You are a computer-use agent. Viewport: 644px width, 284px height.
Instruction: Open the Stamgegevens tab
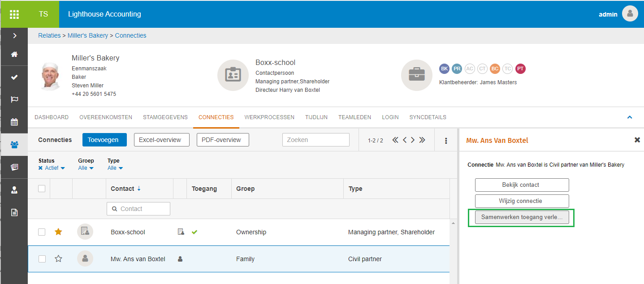click(165, 117)
